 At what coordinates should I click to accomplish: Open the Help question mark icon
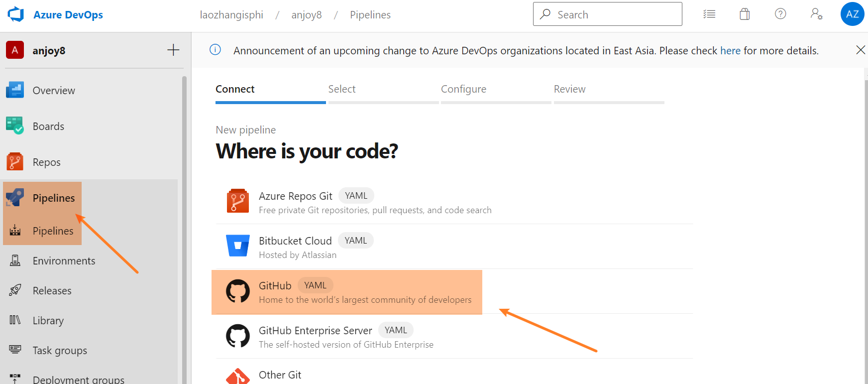[780, 14]
